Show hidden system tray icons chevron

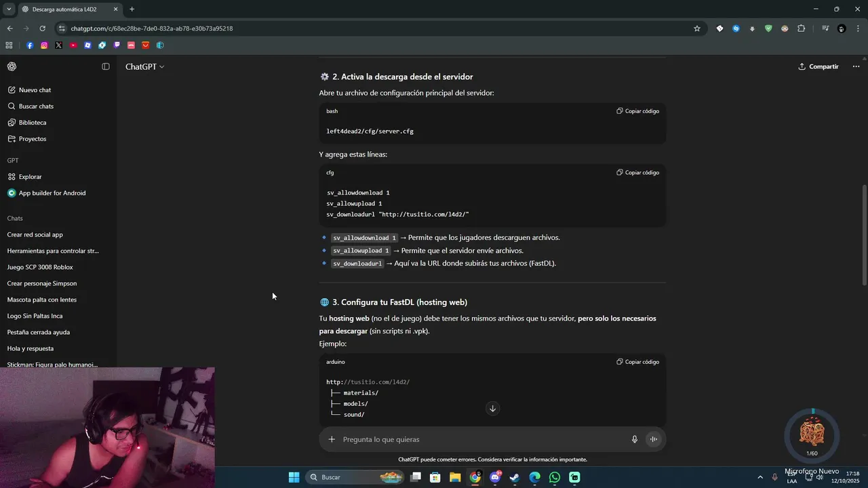coord(759,477)
